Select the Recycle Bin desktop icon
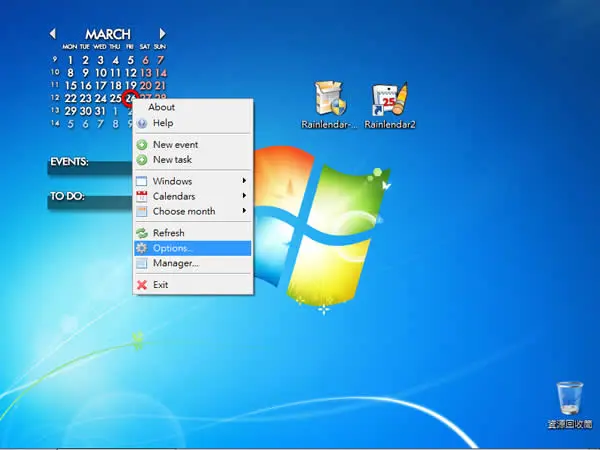 (x=570, y=405)
